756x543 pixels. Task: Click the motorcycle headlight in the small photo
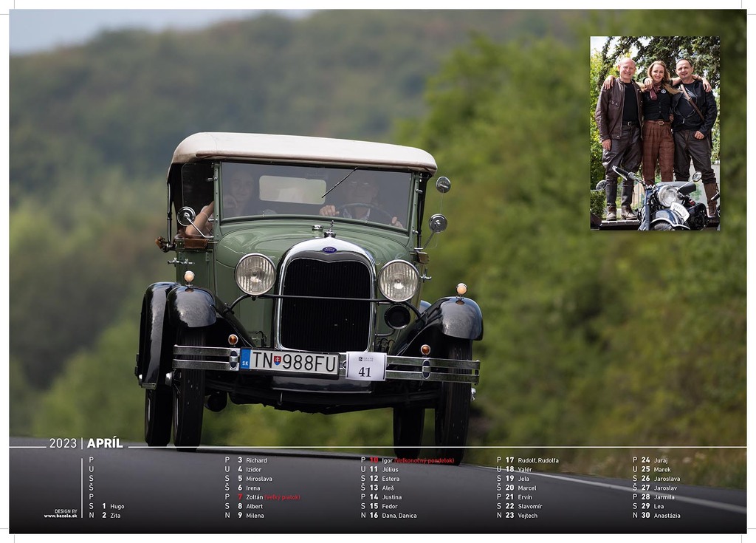tap(667, 195)
